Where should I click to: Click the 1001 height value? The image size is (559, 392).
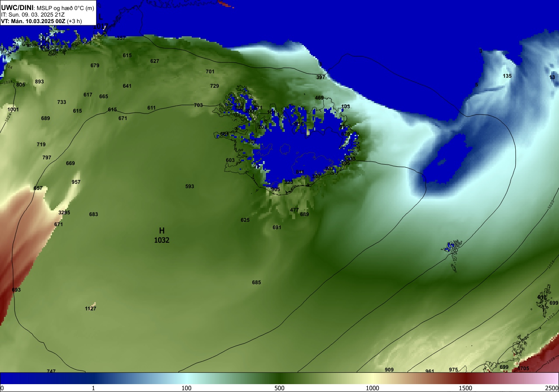(x=13, y=110)
